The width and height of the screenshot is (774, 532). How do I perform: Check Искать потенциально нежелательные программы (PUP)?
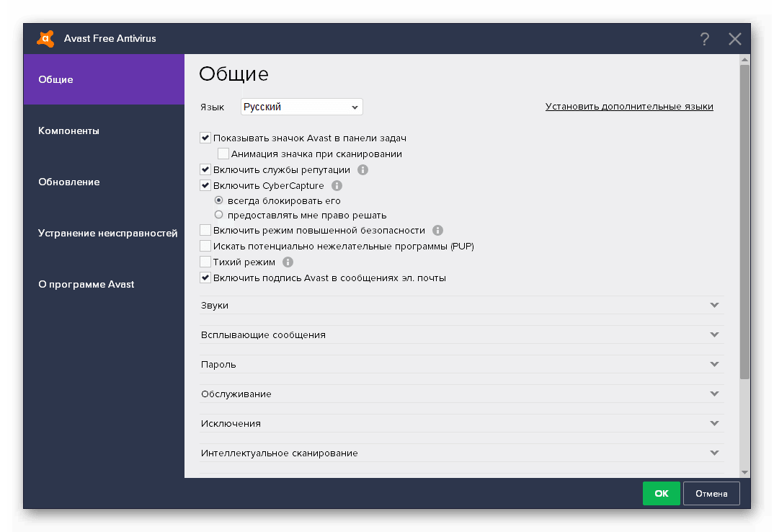pos(205,246)
